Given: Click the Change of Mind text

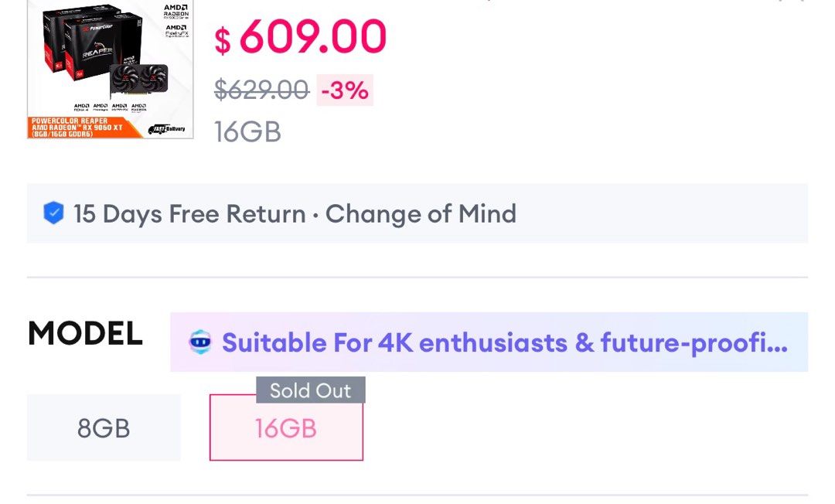Looking at the screenshot, I should pos(421,214).
